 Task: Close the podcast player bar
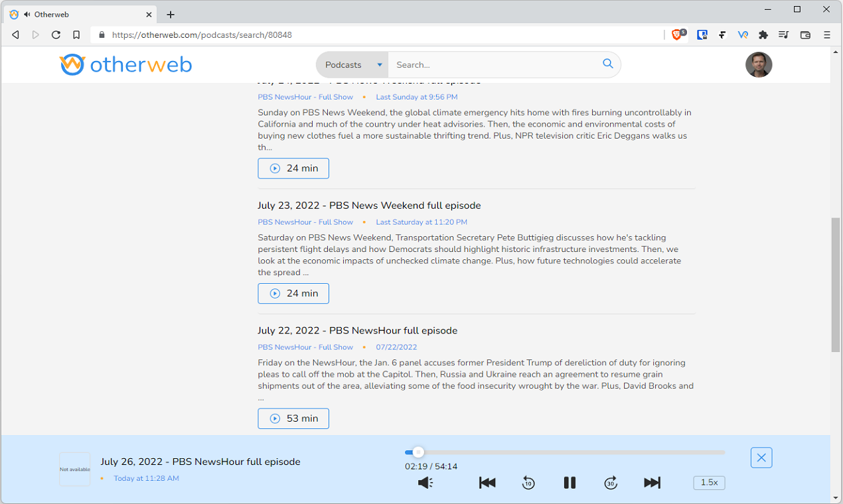point(761,458)
